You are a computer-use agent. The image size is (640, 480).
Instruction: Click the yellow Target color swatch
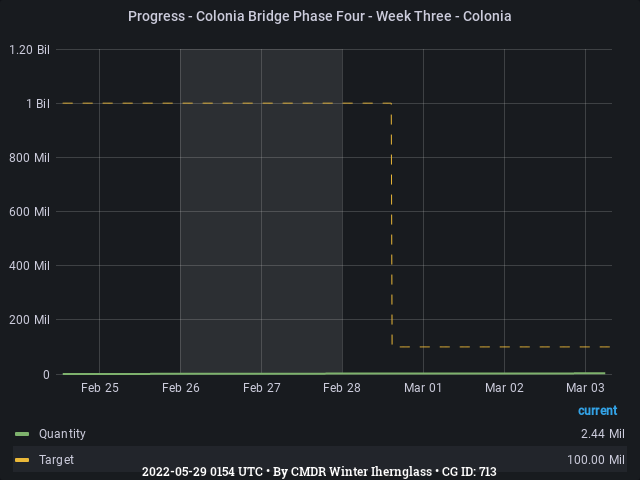click(22, 460)
